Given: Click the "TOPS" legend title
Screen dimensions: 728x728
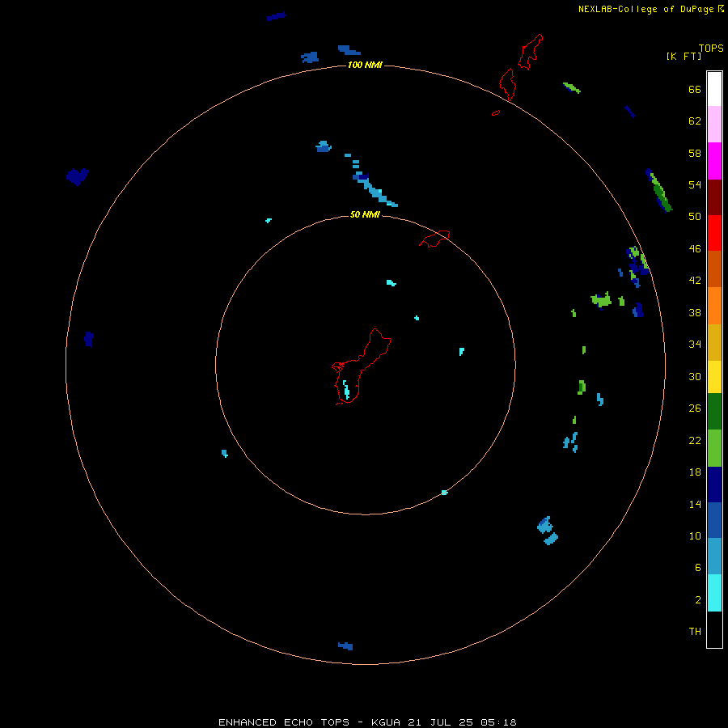Looking at the screenshot, I should tap(711, 48).
